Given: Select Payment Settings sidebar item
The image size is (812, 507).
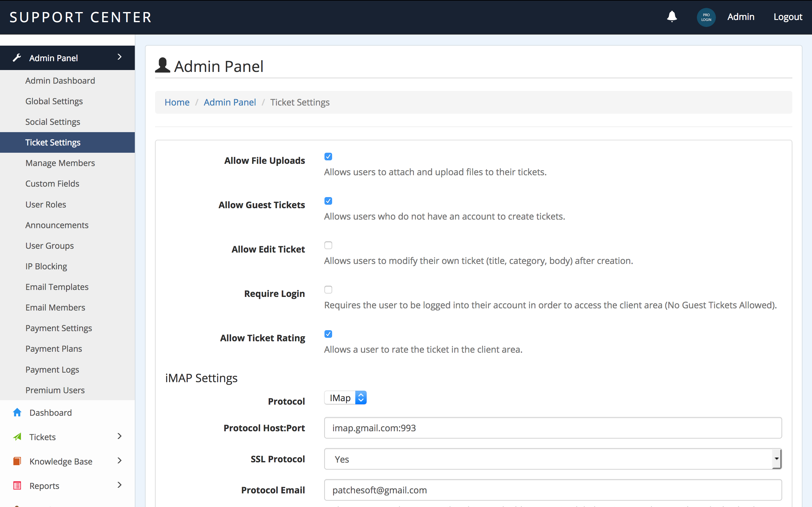Looking at the screenshot, I should 58,328.
